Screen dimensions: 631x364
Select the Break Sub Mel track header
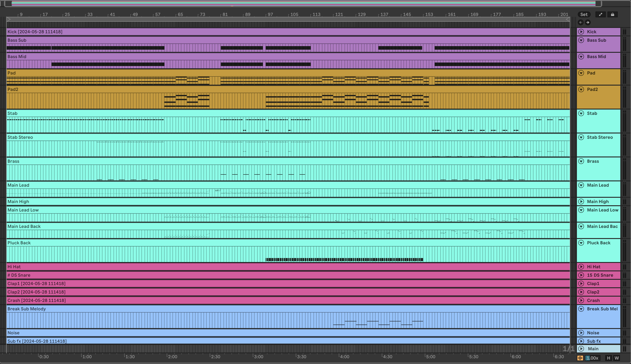[602, 309]
